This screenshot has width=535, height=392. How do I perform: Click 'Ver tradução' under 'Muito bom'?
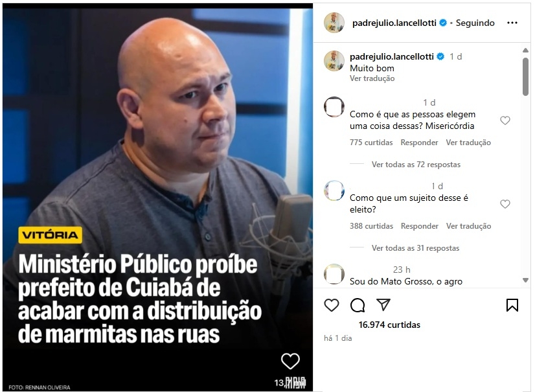[x=372, y=78]
